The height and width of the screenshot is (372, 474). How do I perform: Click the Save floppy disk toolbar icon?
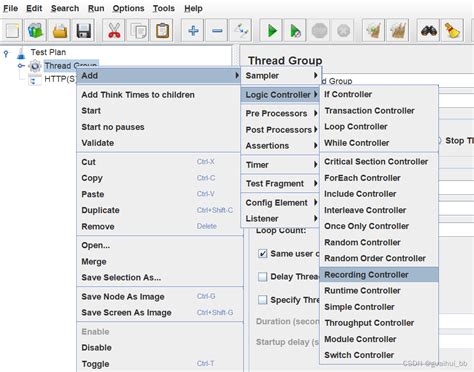click(83, 31)
